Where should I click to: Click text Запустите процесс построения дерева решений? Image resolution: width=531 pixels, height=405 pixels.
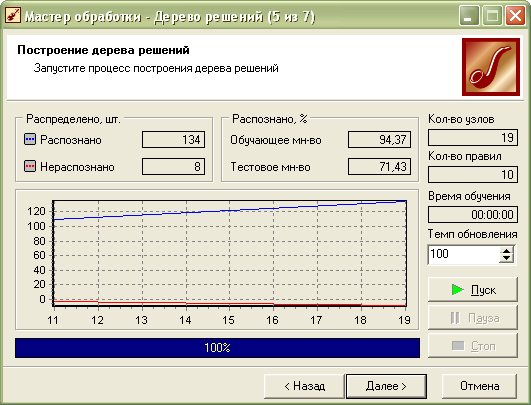pyautogui.click(x=156, y=68)
